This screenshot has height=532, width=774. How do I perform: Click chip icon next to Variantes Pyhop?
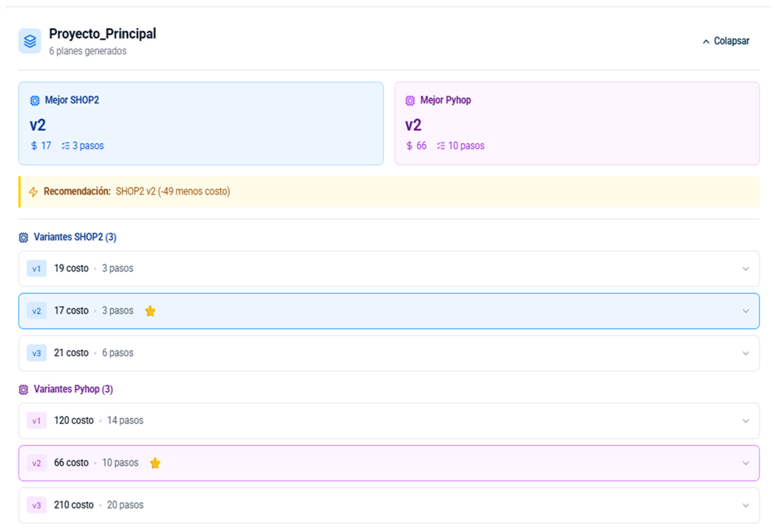pos(23,389)
